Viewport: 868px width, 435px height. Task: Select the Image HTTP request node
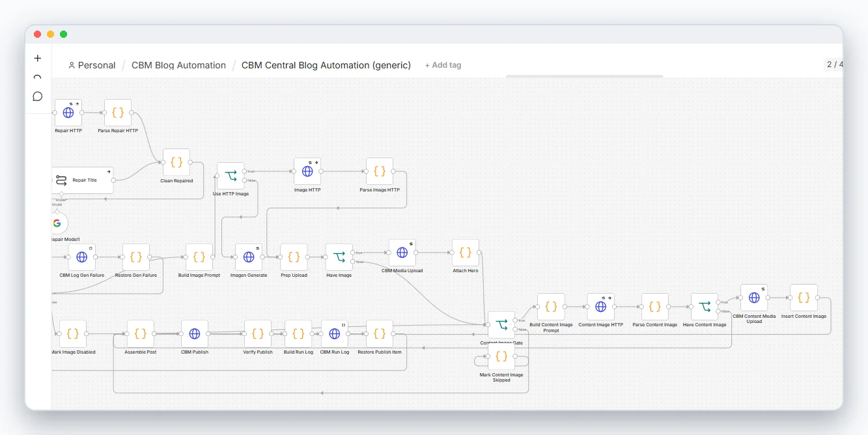307,171
